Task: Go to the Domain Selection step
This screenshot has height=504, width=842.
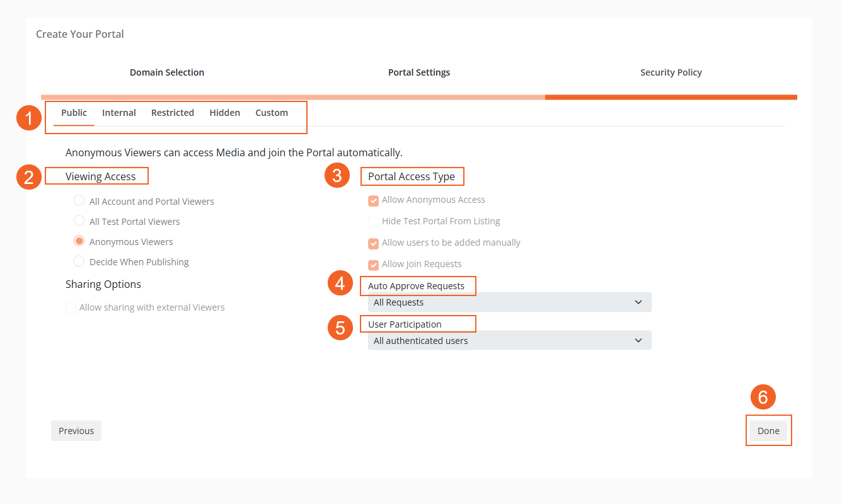Action: coord(167,72)
